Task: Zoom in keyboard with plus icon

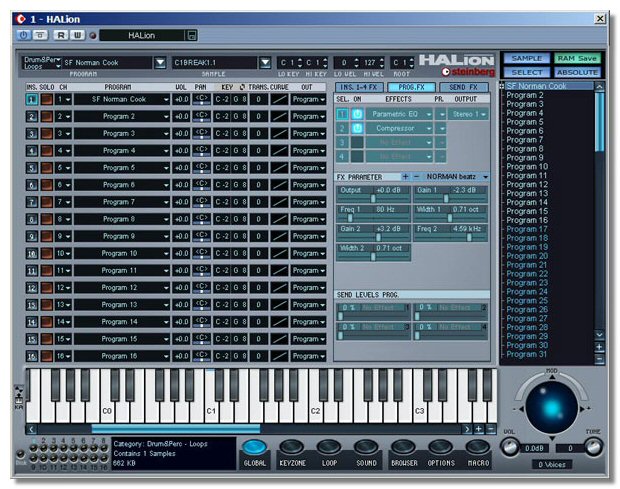Action: click(x=479, y=429)
